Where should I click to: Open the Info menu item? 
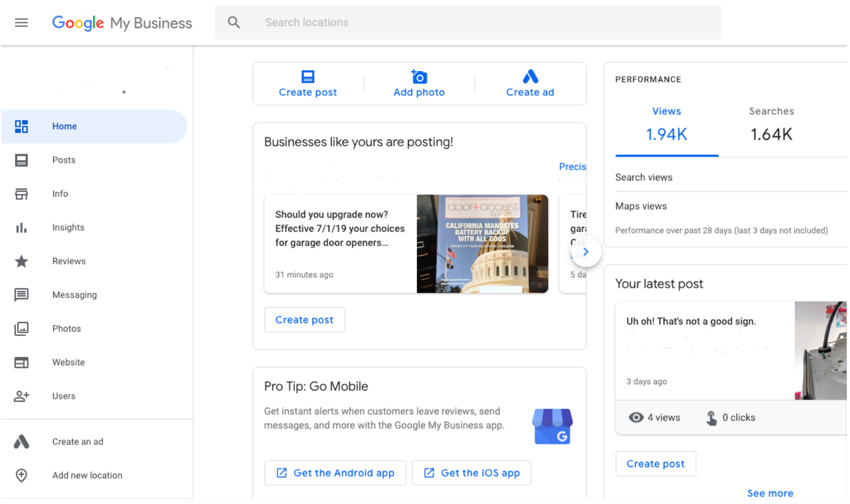click(94, 193)
